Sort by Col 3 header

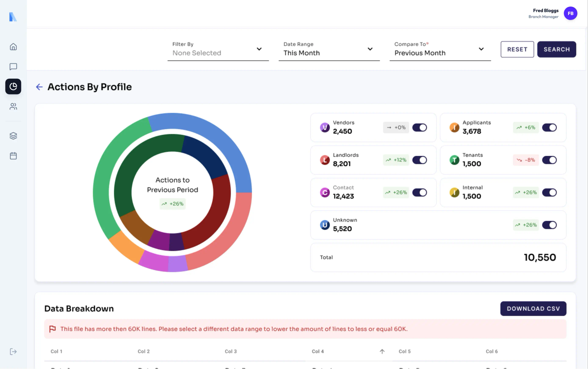click(230, 351)
